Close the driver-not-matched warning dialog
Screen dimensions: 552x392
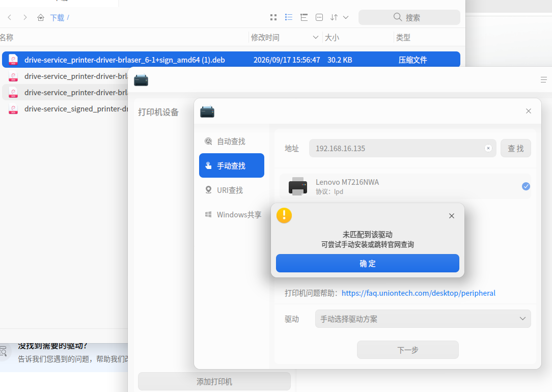click(x=452, y=216)
